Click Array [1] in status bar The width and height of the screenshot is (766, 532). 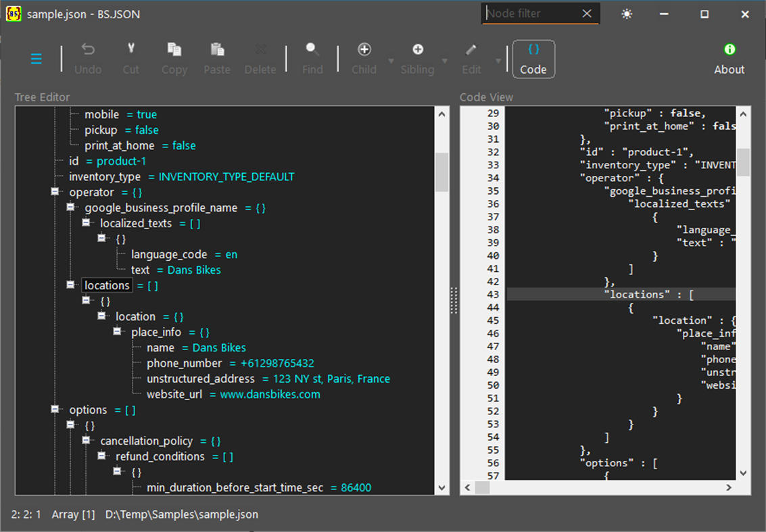[x=73, y=514]
